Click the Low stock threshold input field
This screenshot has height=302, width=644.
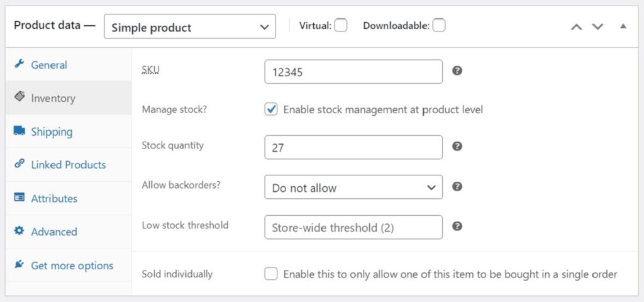click(353, 227)
